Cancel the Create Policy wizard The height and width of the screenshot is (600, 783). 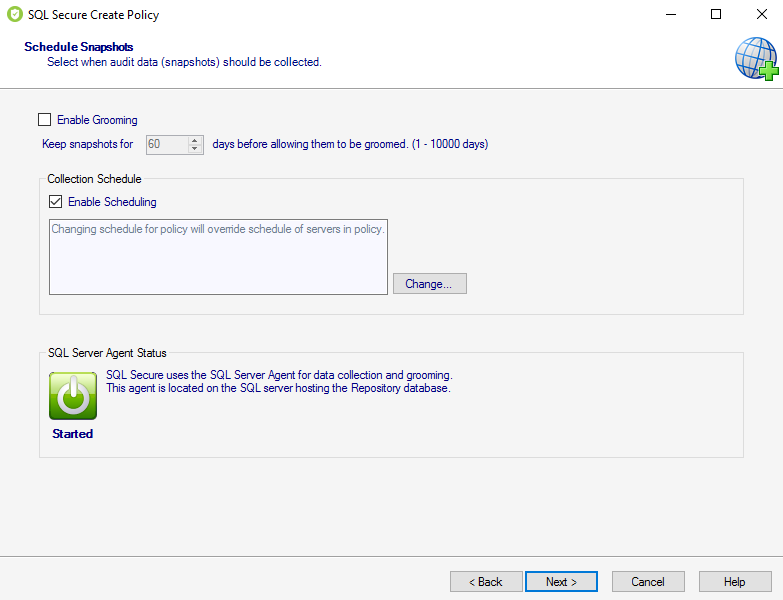(648, 582)
